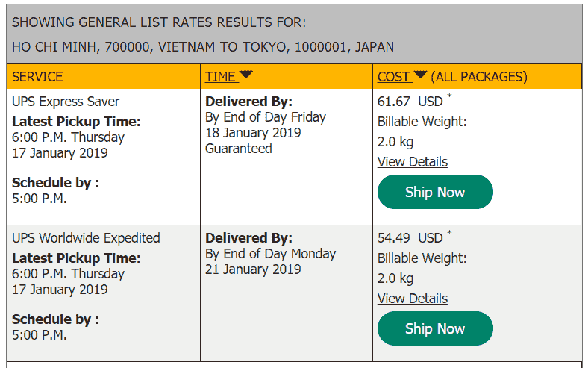Sort results by the COST link
Screen dimensions: 588x368
click(x=394, y=77)
